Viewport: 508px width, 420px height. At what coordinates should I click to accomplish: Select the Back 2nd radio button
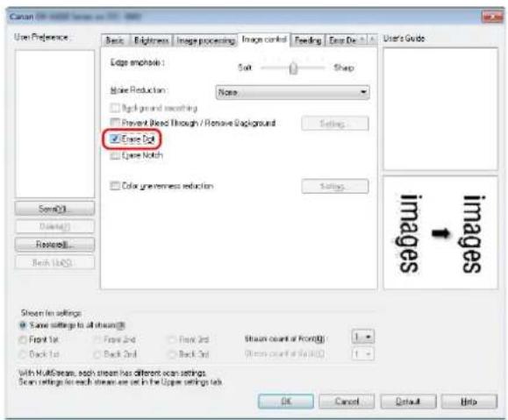click(x=97, y=354)
